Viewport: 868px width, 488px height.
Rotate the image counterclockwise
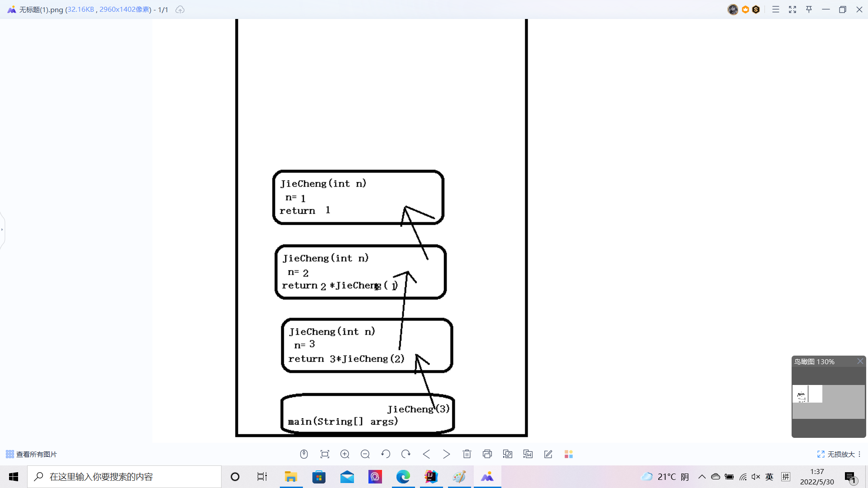(x=386, y=454)
